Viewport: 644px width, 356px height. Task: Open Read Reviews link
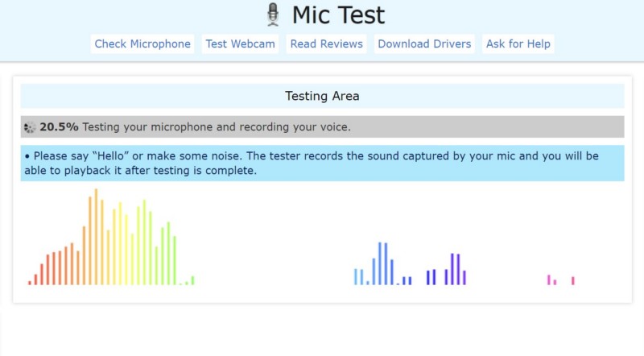click(x=326, y=43)
